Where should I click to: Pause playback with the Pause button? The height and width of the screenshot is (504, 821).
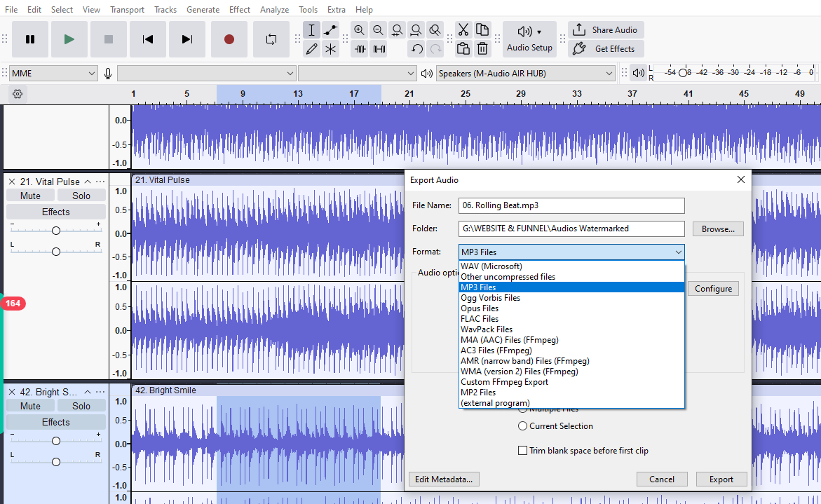(x=30, y=39)
